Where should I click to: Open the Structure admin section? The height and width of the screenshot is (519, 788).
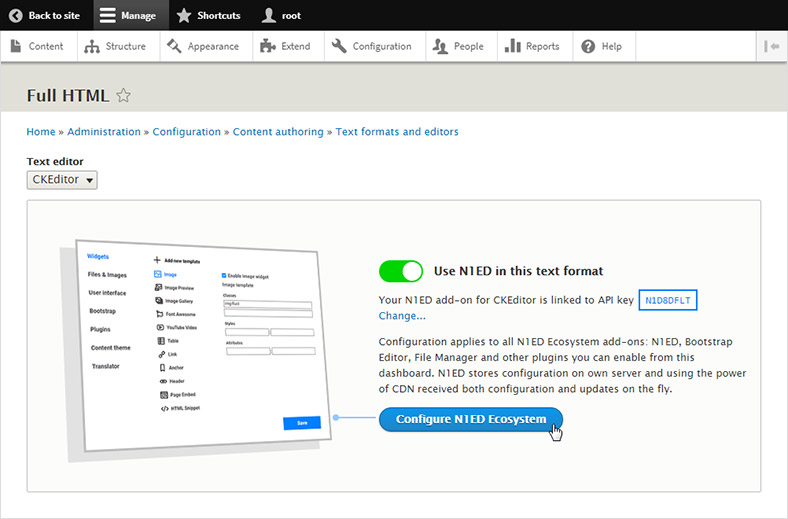(x=119, y=46)
